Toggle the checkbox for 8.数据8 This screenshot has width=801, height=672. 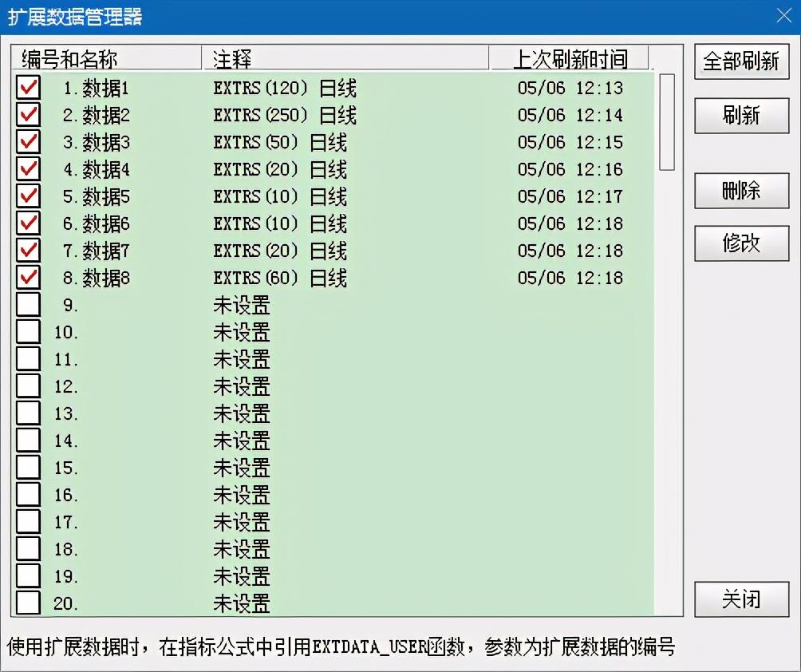28,277
